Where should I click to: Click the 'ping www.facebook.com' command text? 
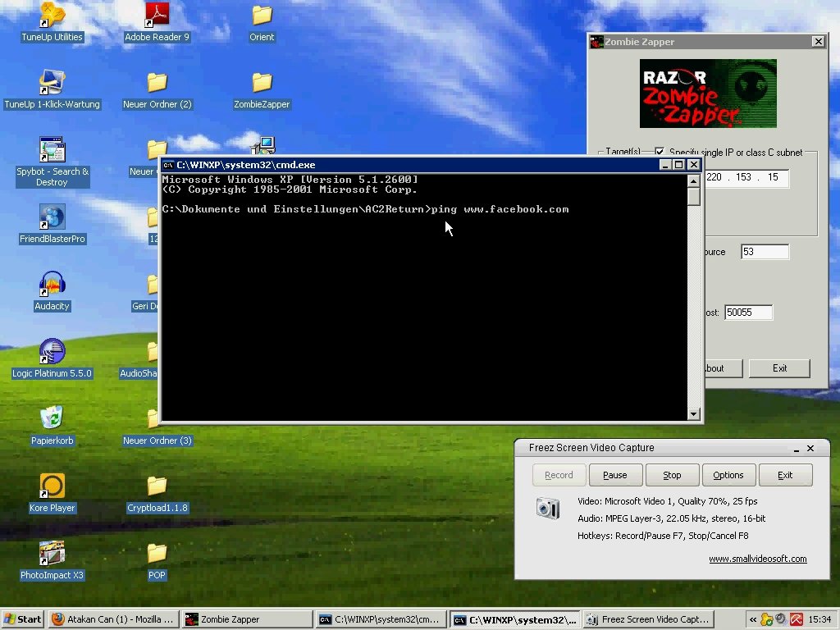[x=500, y=209]
